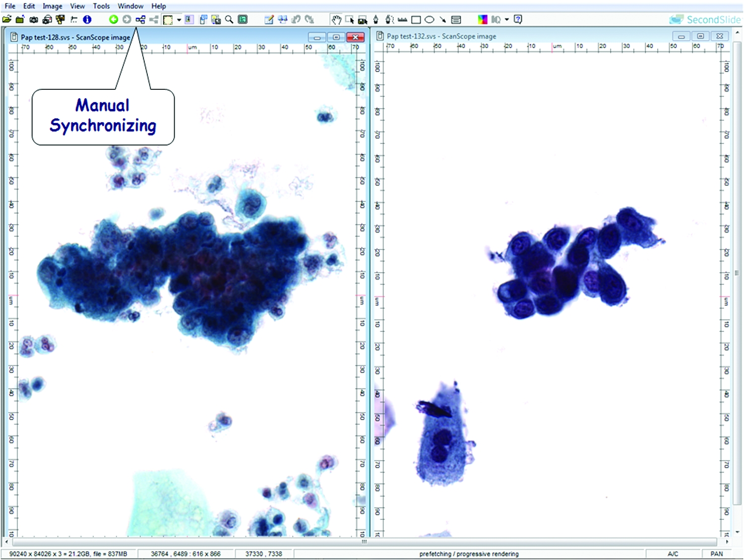Click the camera snapshot icon
The width and height of the screenshot is (744, 560).
[x=34, y=19]
